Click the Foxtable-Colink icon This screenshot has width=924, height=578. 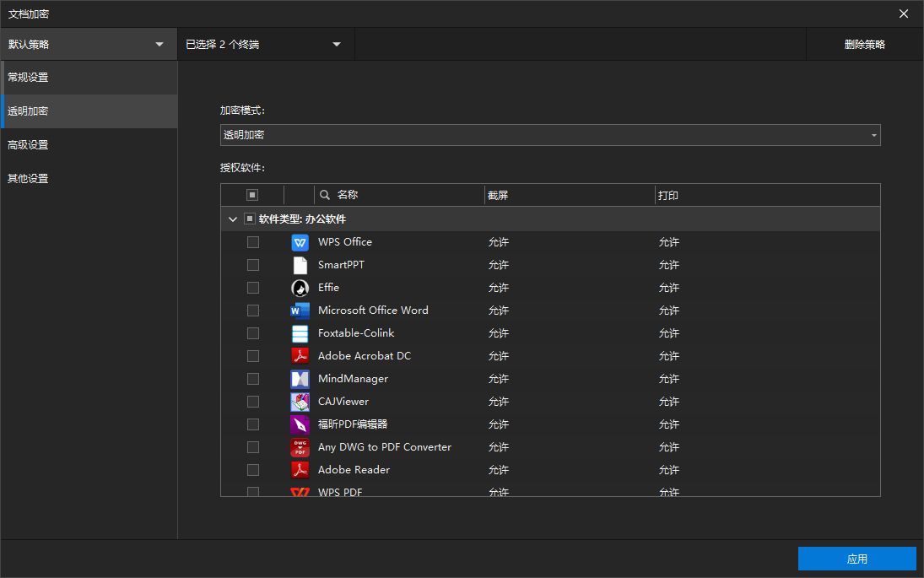[300, 333]
